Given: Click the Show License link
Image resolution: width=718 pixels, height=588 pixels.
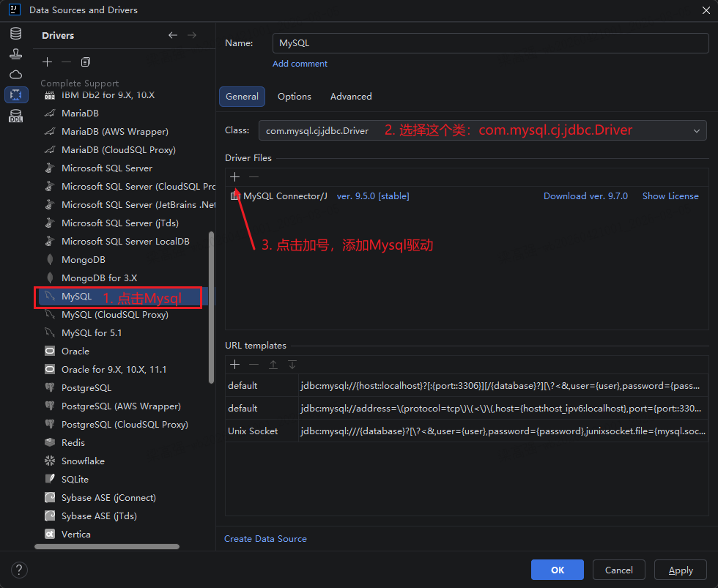Looking at the screenshot, I should (670, 196).
